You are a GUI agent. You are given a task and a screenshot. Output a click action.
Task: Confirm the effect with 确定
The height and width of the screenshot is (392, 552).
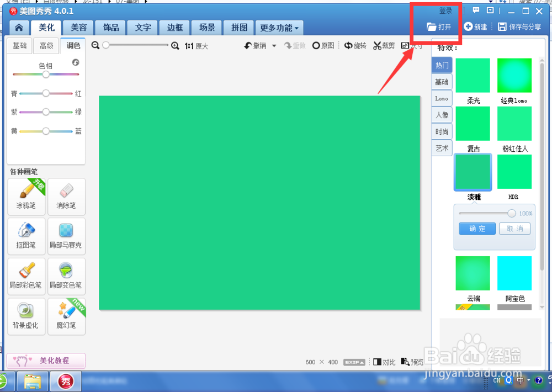tap(477, 229)
